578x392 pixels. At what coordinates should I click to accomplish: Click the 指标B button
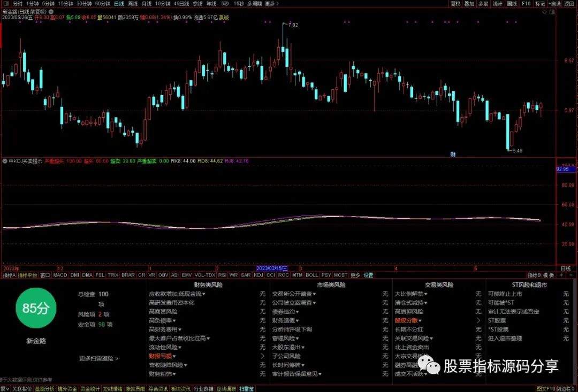pyautogui.click(x=534, y=275)
